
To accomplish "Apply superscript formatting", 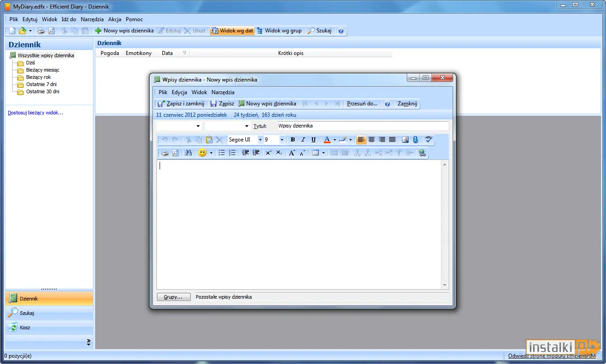I will [x=268, y=153].
